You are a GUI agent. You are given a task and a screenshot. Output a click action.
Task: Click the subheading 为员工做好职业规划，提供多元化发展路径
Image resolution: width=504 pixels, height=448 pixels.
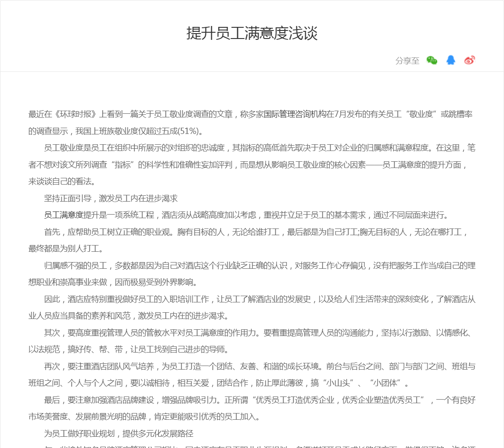119,434
